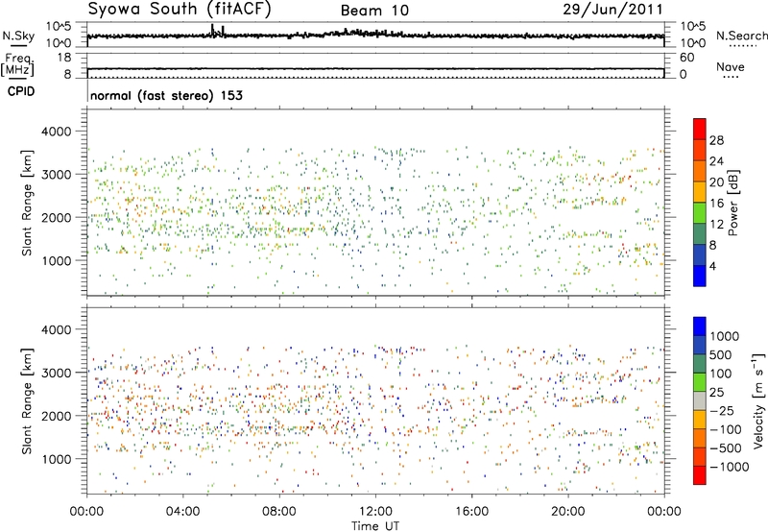This screenshot has width=768, height=532.
Task: Click the 'Beam 10' heading
Action: [x=374, y=11]
